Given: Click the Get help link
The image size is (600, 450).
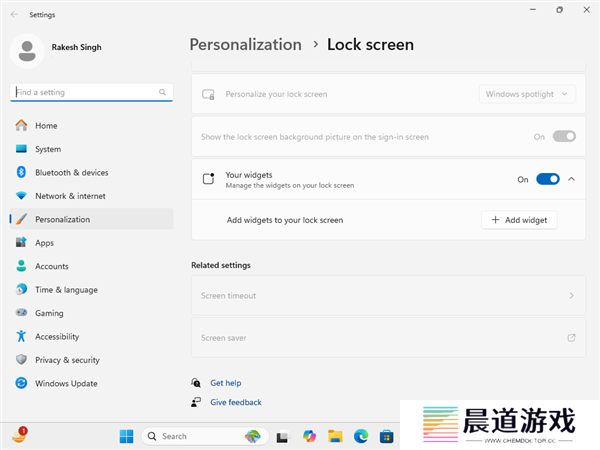Looking at the screenshot, I should click(226, 383).
